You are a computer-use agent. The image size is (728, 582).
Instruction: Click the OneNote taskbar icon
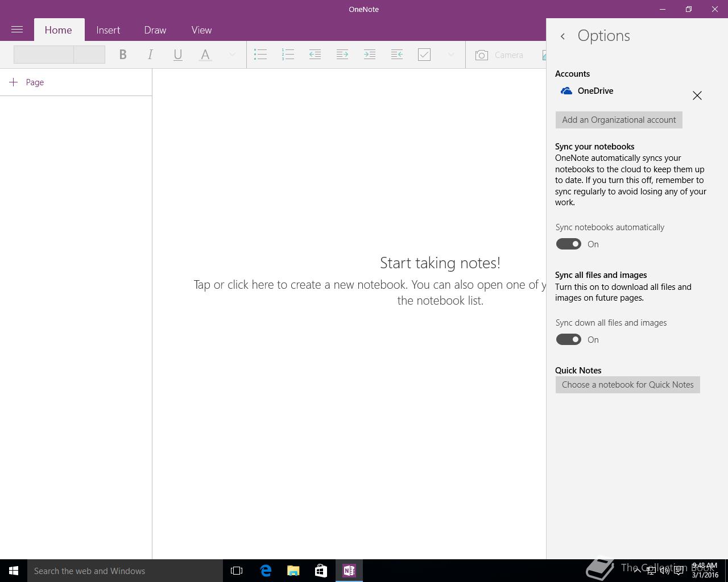coord(349,571)
